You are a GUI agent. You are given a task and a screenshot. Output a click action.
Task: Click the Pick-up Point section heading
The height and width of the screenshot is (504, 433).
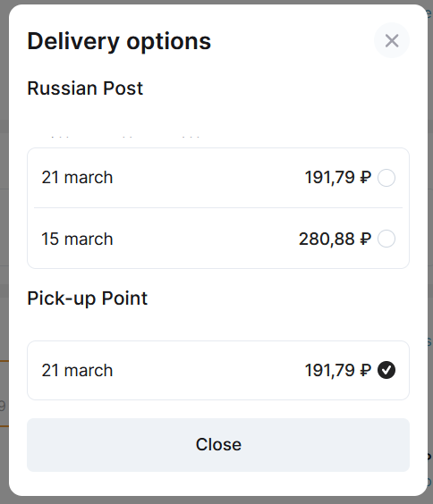click(x=87, y=298)
